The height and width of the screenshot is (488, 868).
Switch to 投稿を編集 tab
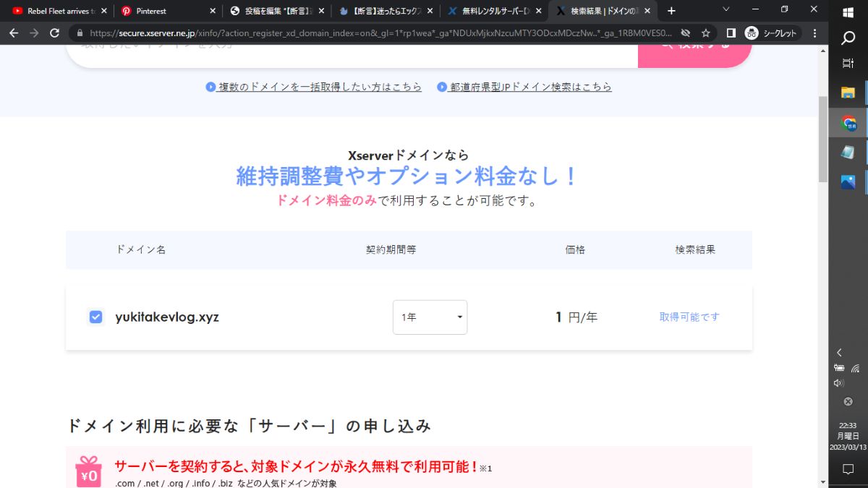277,11
